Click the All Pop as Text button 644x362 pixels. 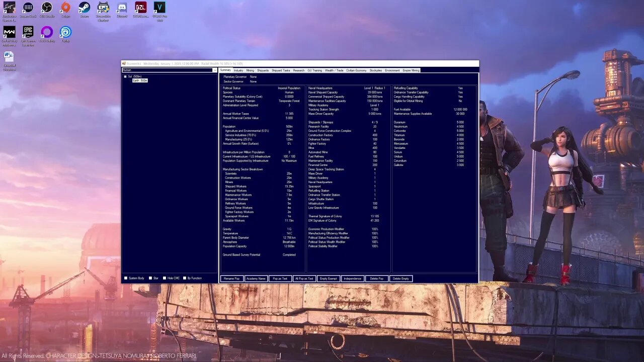pyautogui.click(x=304, y=279)
